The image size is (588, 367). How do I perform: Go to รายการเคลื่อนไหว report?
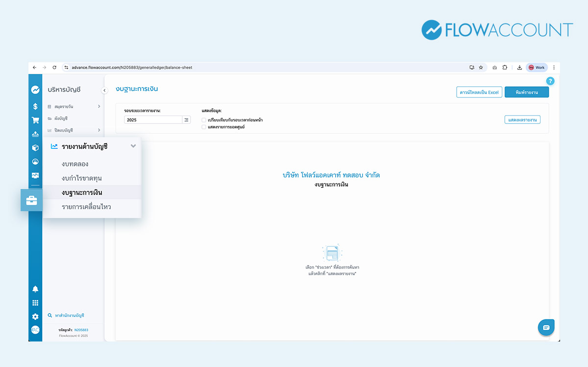[x=86, y=207]
